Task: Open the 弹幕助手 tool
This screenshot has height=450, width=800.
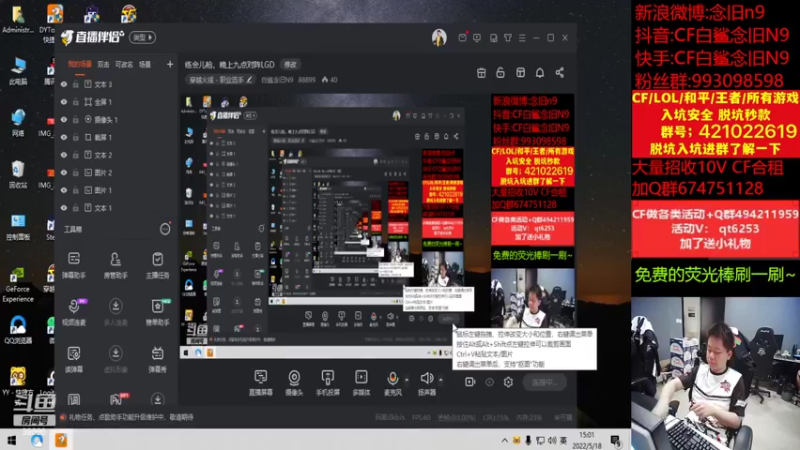Action: 74,265
